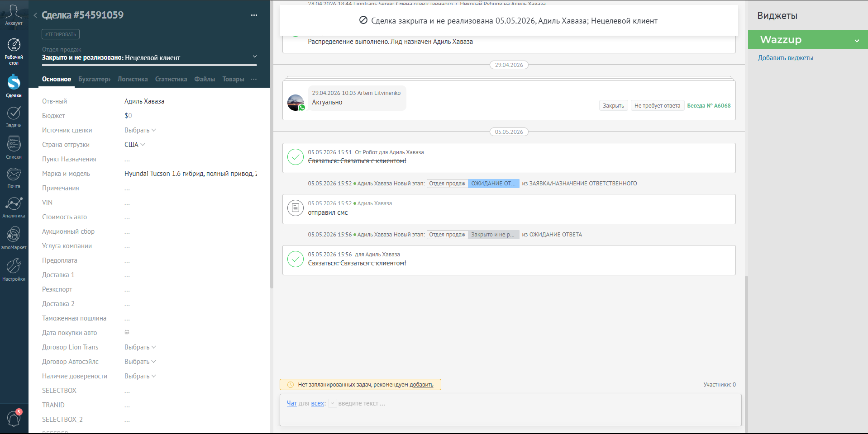This screenshot has width=868, height=434.
Task: Click the #ТЕГИРОВАТЬ tag button
Action: pos(61,34)
